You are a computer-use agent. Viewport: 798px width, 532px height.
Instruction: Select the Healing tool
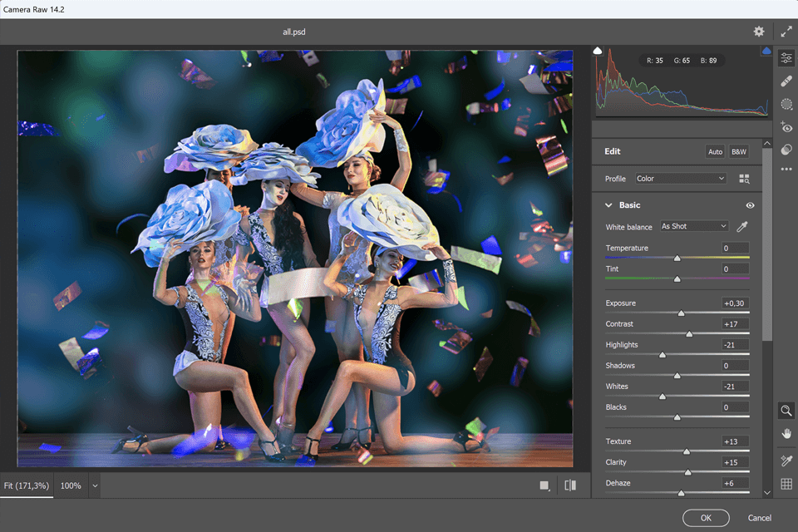[786, 81]
